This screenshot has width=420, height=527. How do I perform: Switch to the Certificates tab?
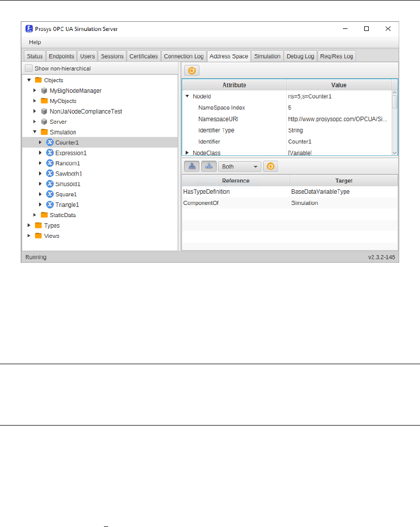144,56
